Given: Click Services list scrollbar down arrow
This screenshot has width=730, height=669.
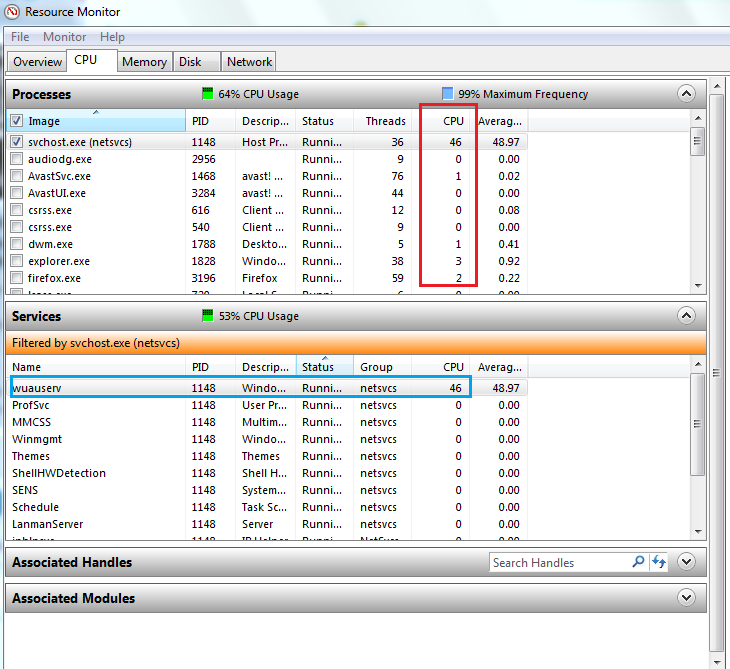Looking at the screenshot, I should 697,531.
